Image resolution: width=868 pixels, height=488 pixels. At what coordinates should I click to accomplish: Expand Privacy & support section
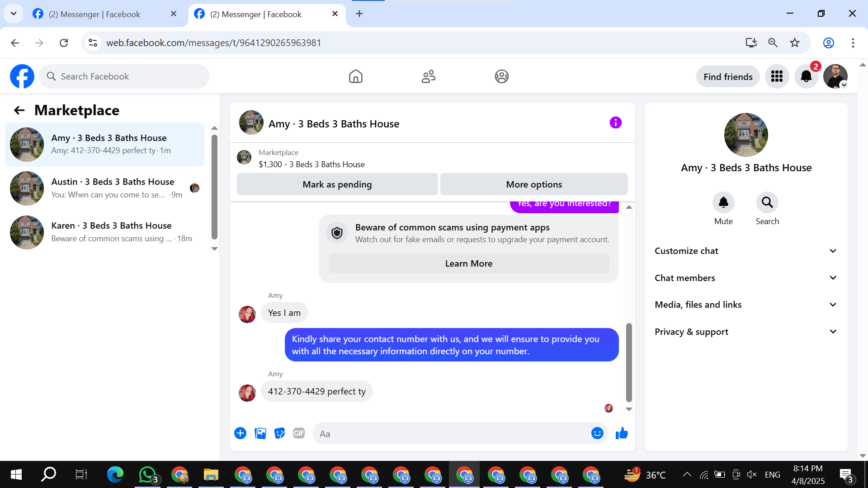point(745,332)
